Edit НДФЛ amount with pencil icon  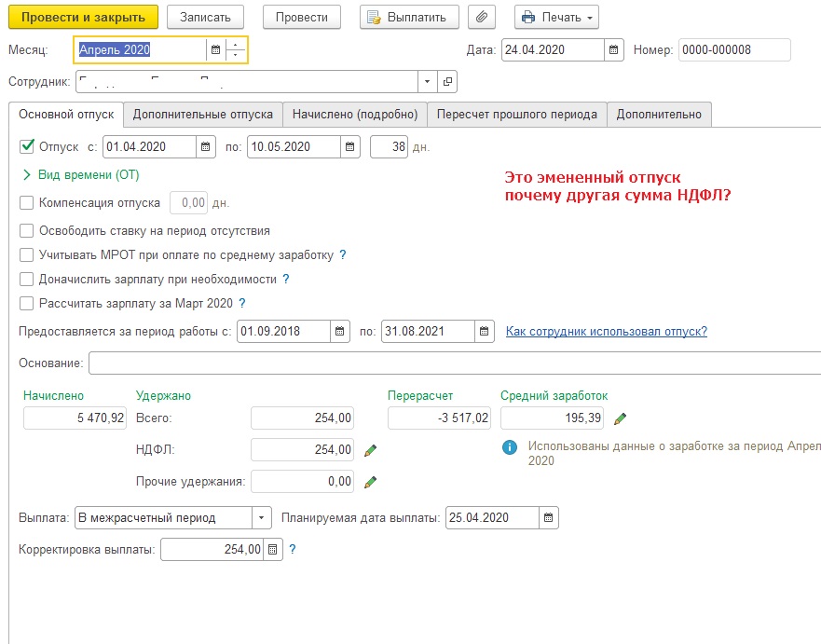pos(370,450)
